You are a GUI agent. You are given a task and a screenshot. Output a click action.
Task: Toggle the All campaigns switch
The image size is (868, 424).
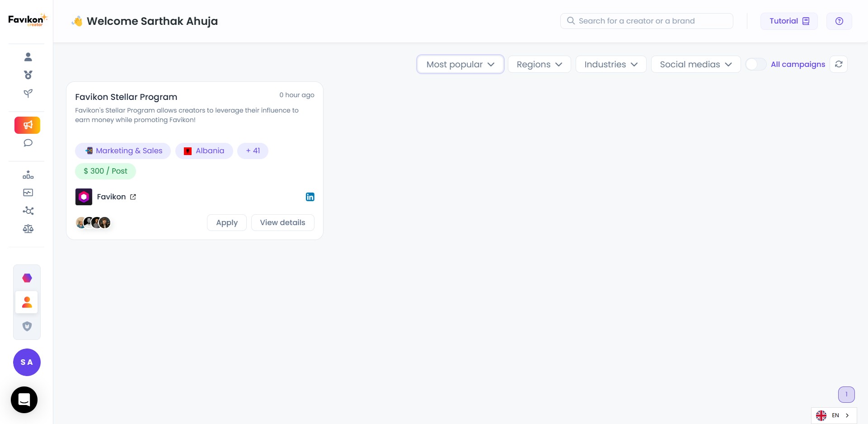tap(755, 64)
